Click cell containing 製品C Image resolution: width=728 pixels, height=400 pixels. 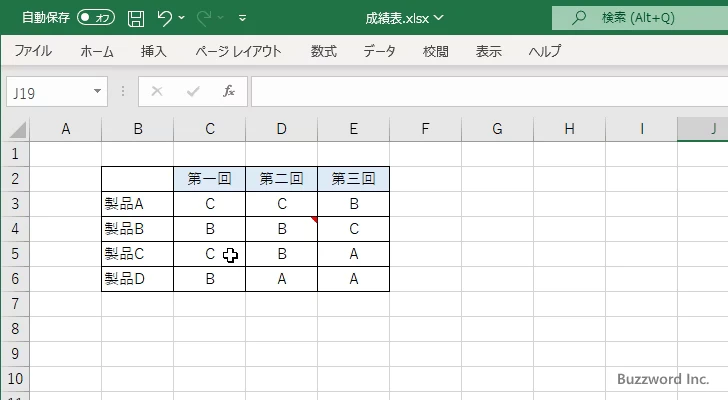click(137, 254)
